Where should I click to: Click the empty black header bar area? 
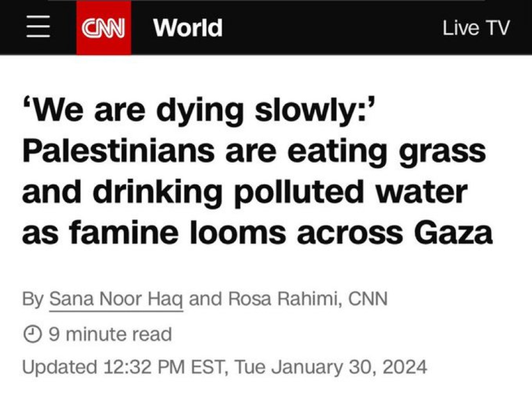coord(333,27)
